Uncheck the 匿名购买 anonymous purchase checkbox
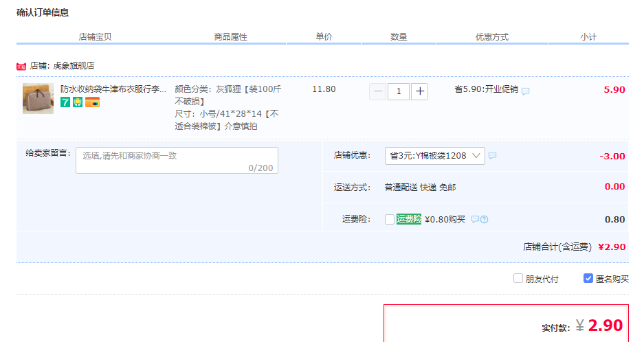This screenshot has width=644, height=342. click(588, 278)
